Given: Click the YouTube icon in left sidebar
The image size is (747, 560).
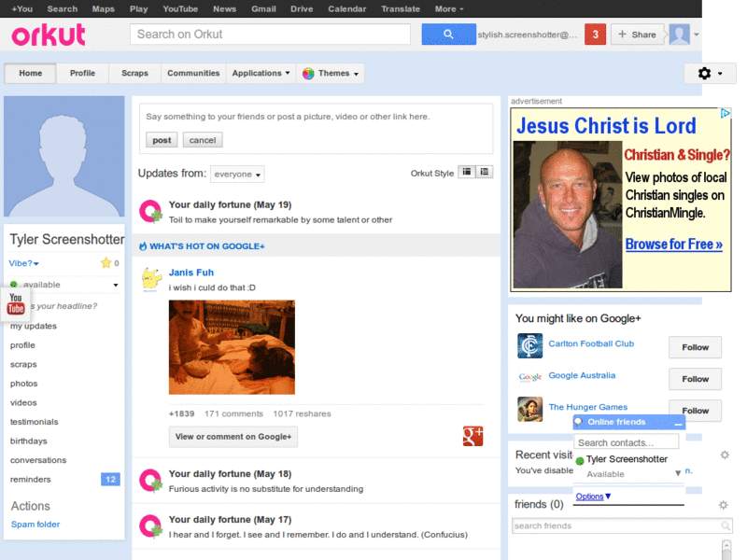Looking at the screenshot, I should 16,303.
